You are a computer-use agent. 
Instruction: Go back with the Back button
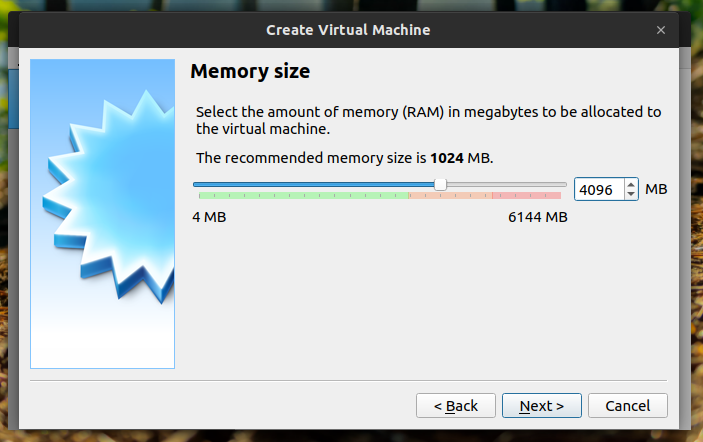455,405
